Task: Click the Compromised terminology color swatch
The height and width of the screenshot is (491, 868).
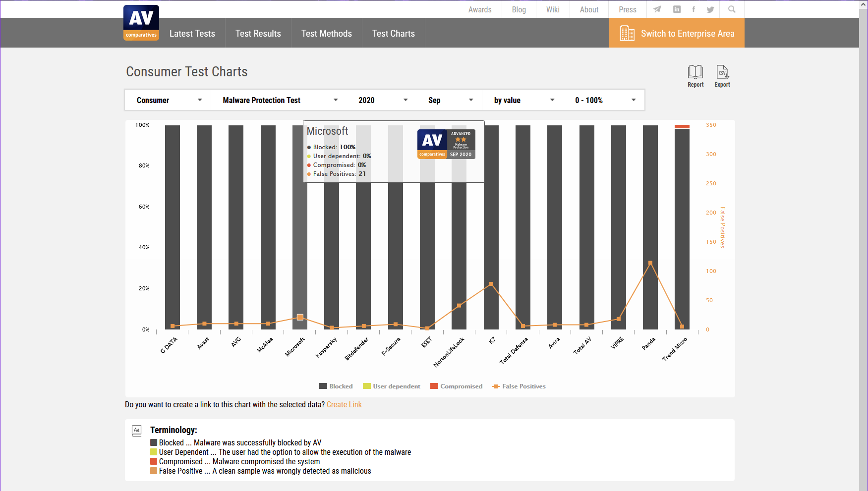Action: 154,461
